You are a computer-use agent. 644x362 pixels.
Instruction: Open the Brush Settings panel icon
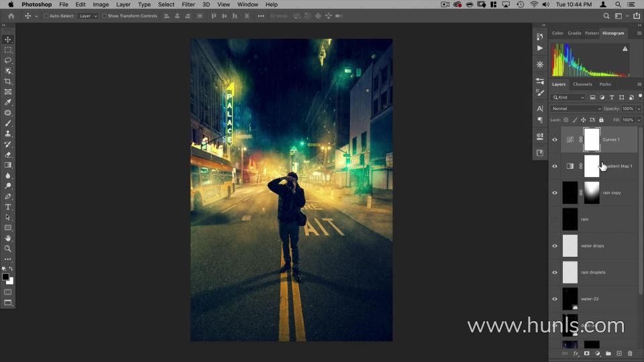(x=539, y=93)
